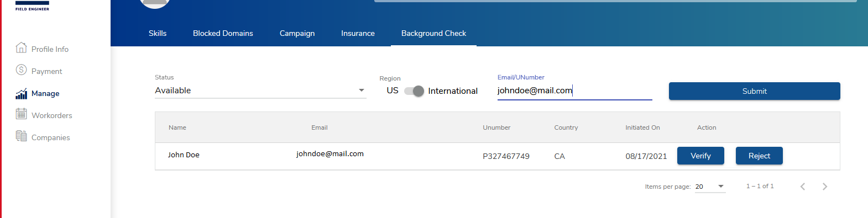
Task: Go to next page arrow
Action: coord(825,187)
